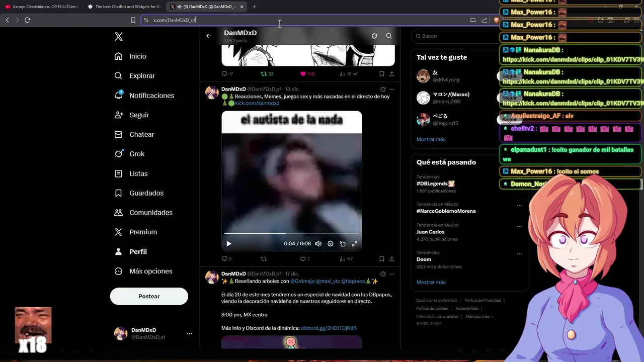
Task: Click search icon in profile header
Action: (x=389, y=36)
